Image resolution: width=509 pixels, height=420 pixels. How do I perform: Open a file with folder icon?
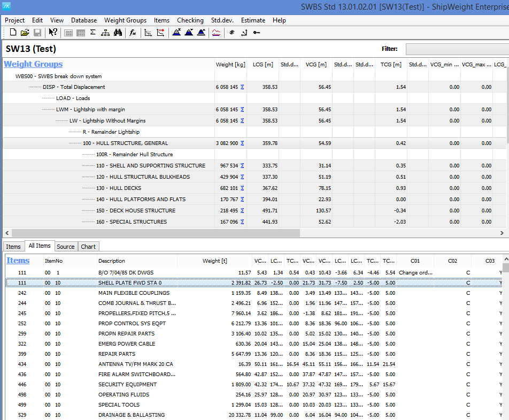coord(25,33)
